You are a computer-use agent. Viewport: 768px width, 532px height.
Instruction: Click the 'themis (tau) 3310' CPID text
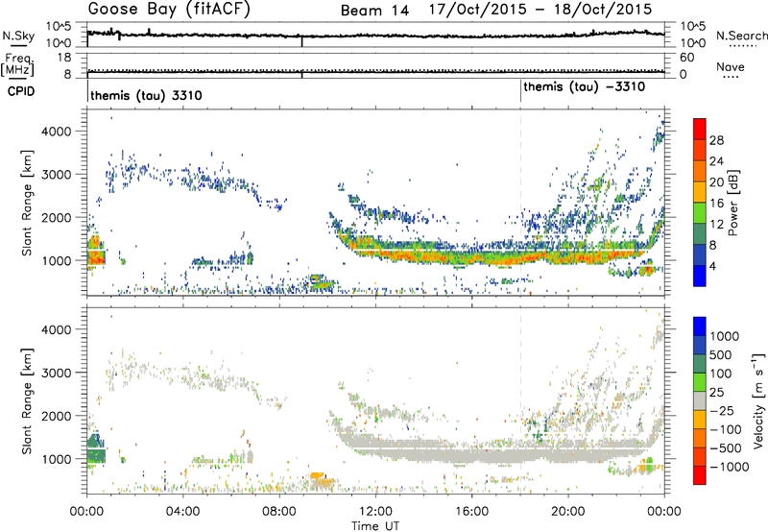(x=146, y=95)
